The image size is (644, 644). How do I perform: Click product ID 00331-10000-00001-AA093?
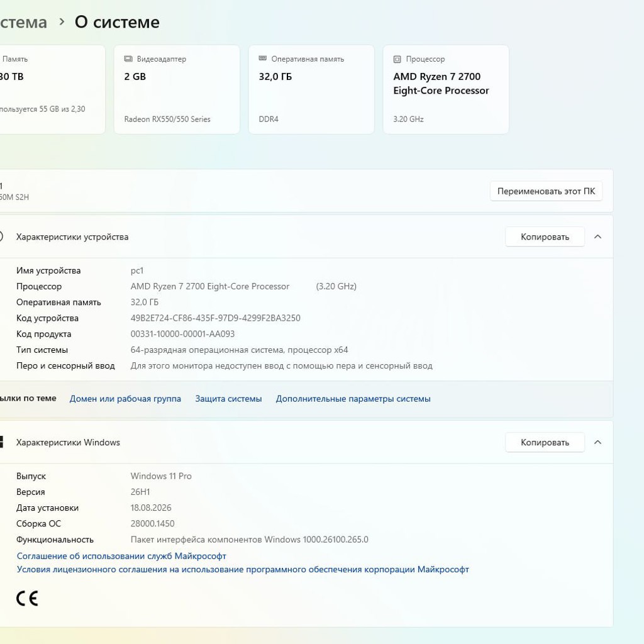coord(182,334)
